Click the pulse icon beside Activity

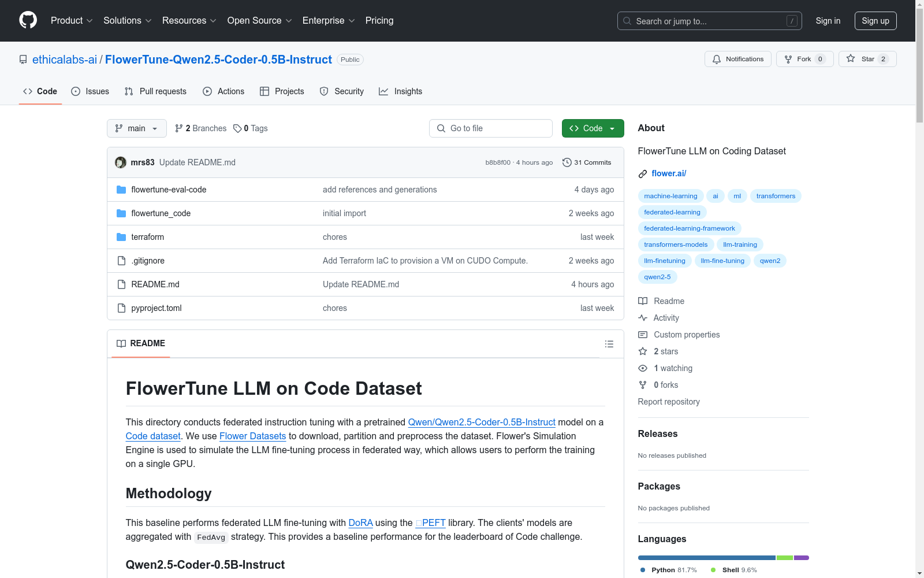643,318
